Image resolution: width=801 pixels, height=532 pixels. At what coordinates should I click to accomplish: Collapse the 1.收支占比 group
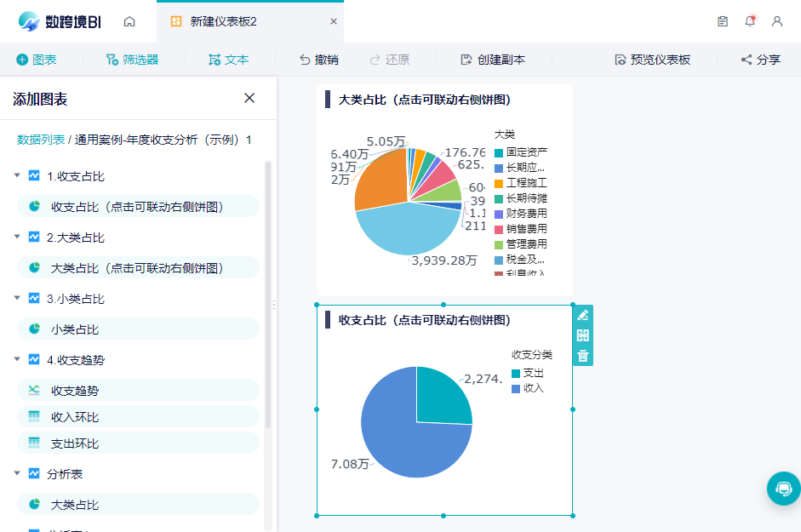17,175
